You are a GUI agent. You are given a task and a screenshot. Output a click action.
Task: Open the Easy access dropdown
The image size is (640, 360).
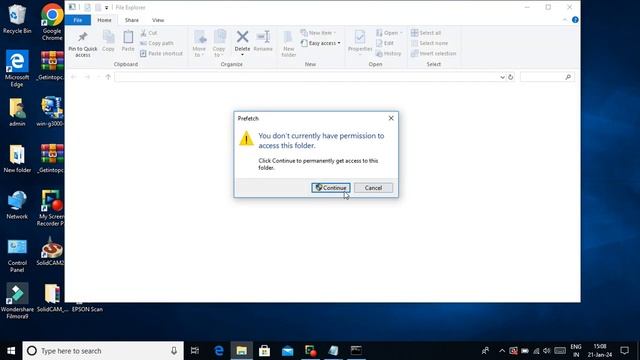[x=321, y=43]
